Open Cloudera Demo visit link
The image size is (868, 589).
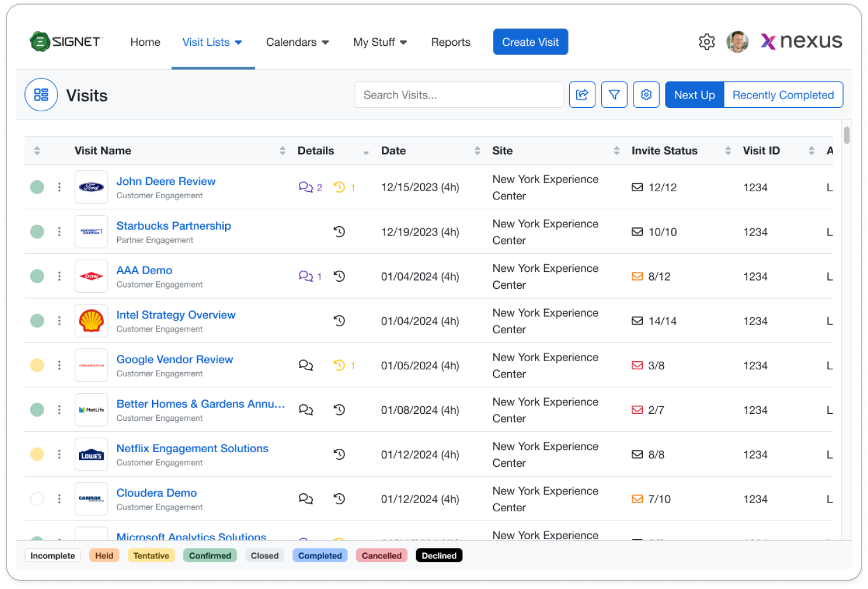pos(157,493)
